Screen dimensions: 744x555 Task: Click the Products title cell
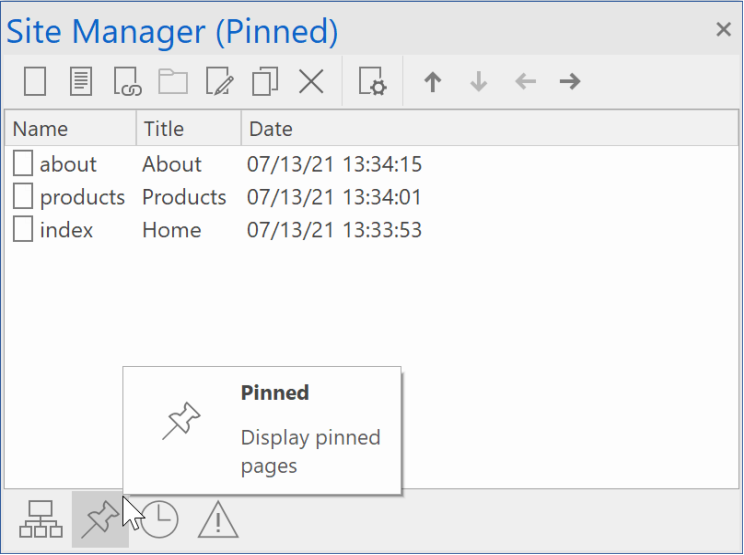coord(184,197)
